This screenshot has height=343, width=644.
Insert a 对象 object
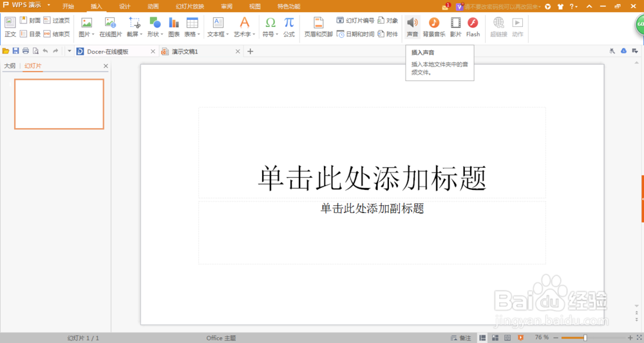pyautogui.click(x=388, y=20)
